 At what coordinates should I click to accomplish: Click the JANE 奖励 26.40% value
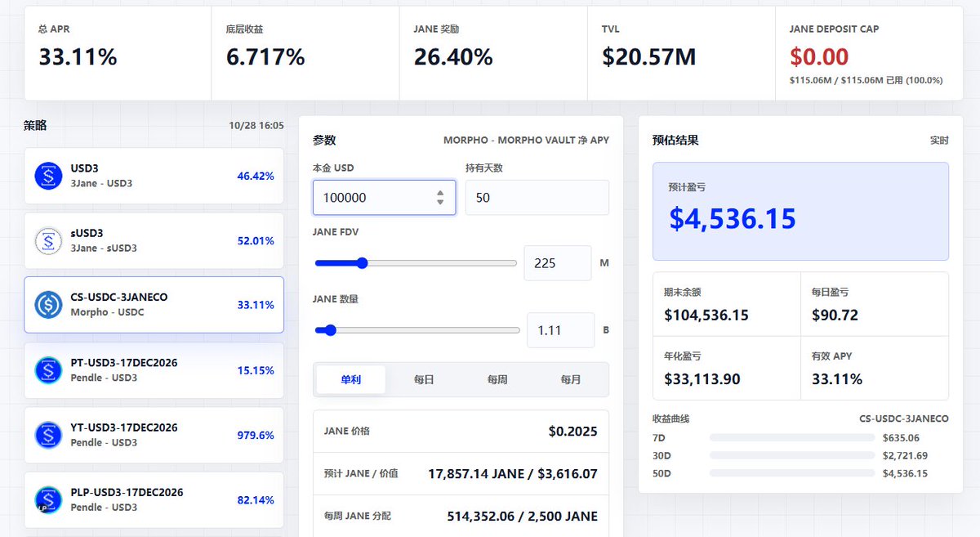tap(453, 56)
